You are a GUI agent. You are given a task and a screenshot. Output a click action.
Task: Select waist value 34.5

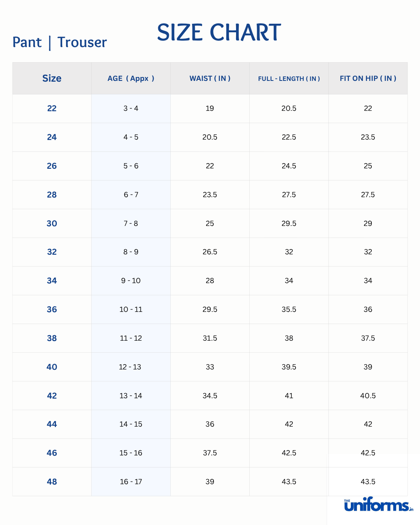coord(210,396)
